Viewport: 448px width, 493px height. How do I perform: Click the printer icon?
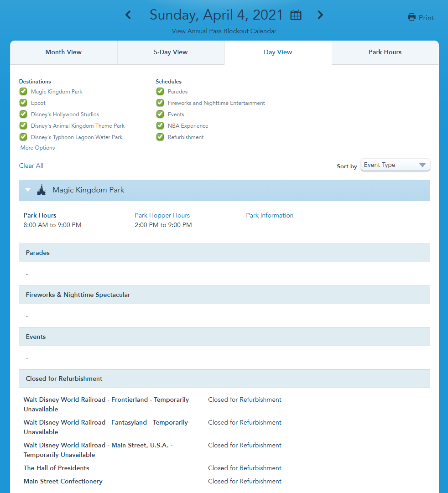(412, 18)
